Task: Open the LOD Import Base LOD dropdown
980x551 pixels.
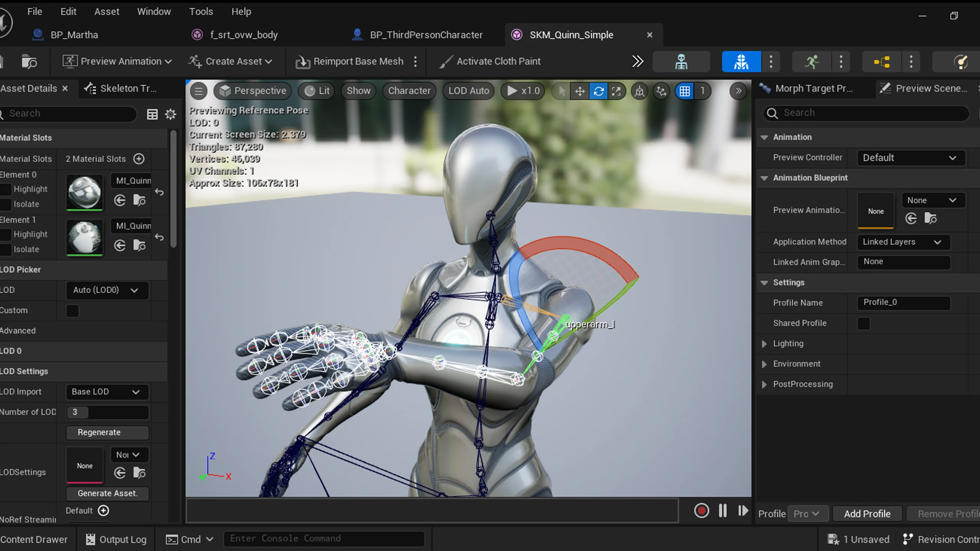Action: point(107,392)
